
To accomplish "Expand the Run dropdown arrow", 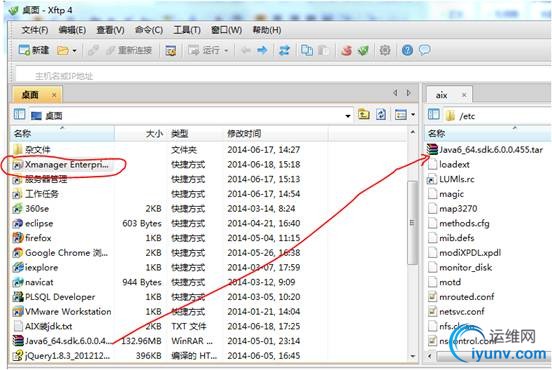I will [x=226, y=51].
